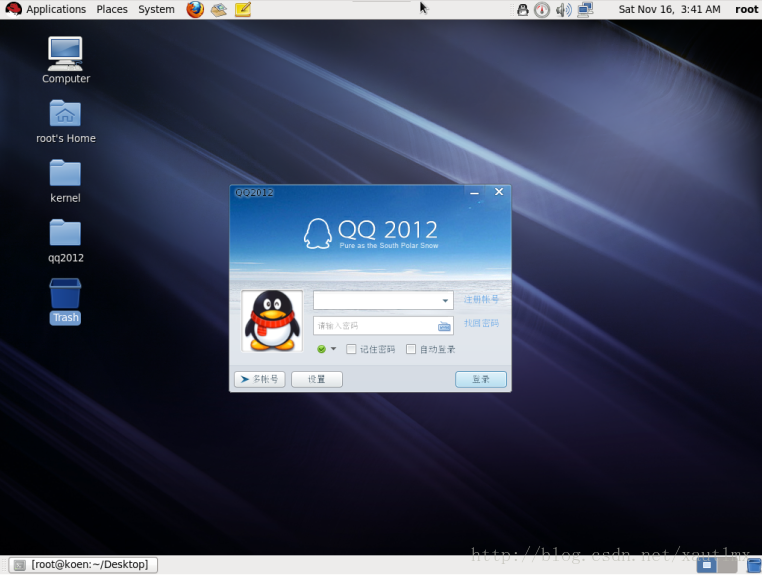
Task: Click the root@koen terminal taskbar button
Action: click(83, 565)
